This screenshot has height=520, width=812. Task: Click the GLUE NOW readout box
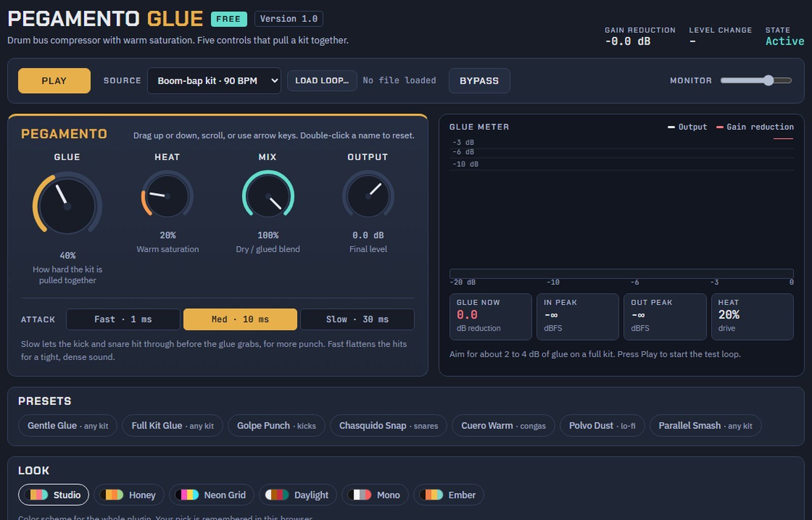click(491, 317)
